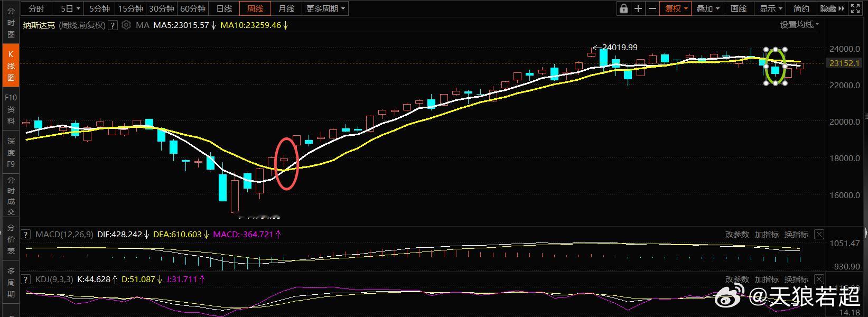Click the D:51.087 value
Screen dimensions: 868x317
138,279
